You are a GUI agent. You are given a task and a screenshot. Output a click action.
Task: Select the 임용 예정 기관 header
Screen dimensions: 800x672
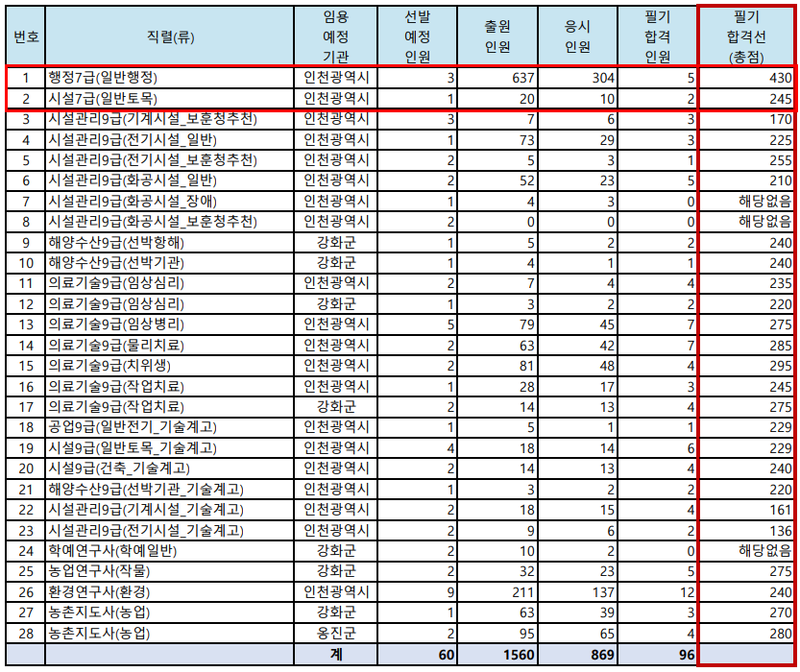click(x=336, y=36)
